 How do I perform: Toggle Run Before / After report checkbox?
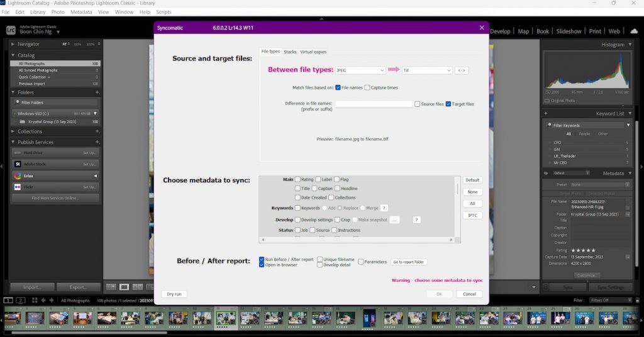[262, 260]
